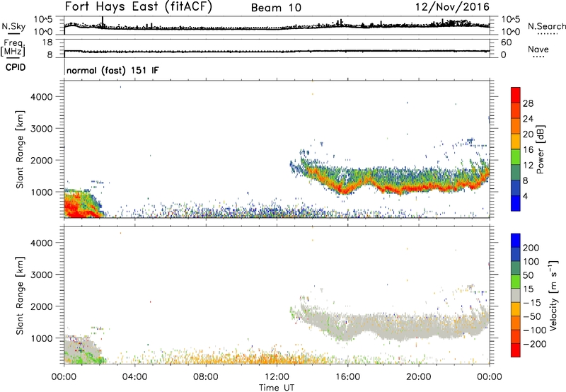
Task: Click the "18" frequency axis tick label
Action: [x=47, y=42]
